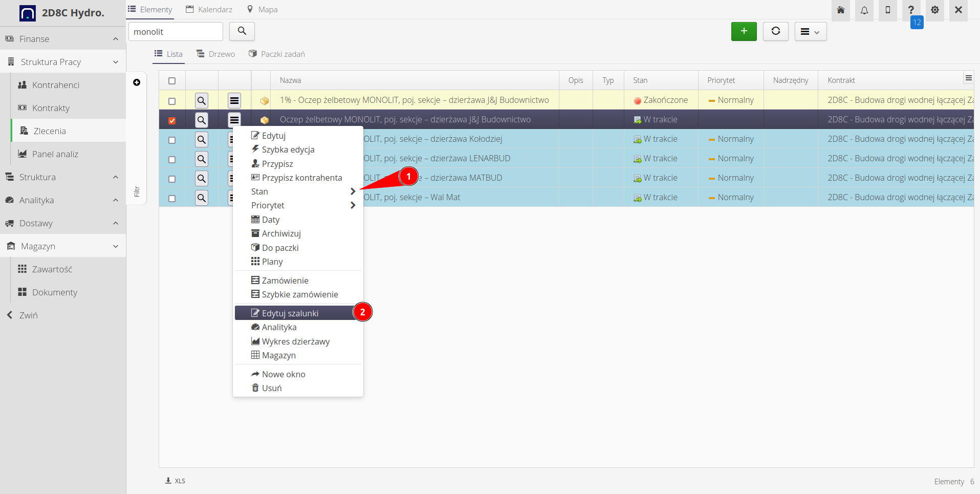Image resolution: width=980 pixels, height=494 pixels.
Task: Select Edytuj szalunki from context menu
Action: 290,313
